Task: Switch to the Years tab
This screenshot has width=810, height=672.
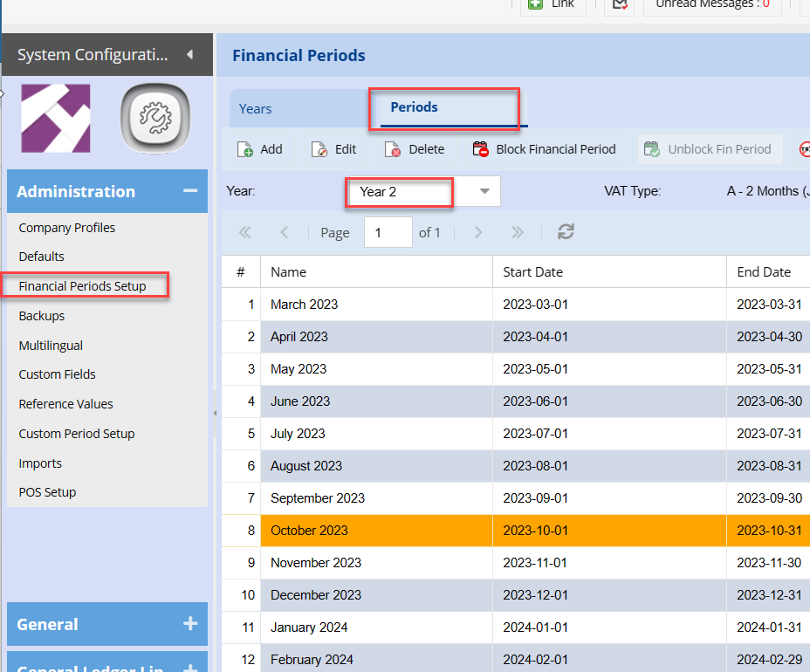Action: point(256,109)
